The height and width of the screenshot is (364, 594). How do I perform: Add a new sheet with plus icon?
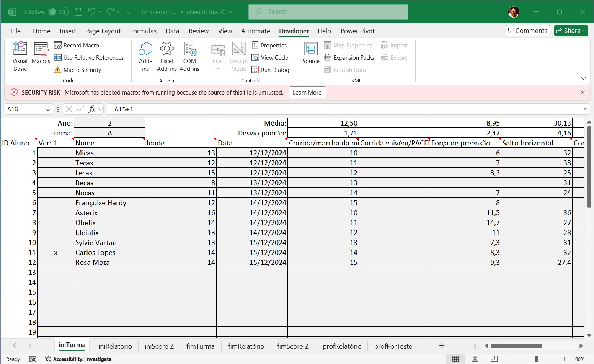(x=442, y=346)
